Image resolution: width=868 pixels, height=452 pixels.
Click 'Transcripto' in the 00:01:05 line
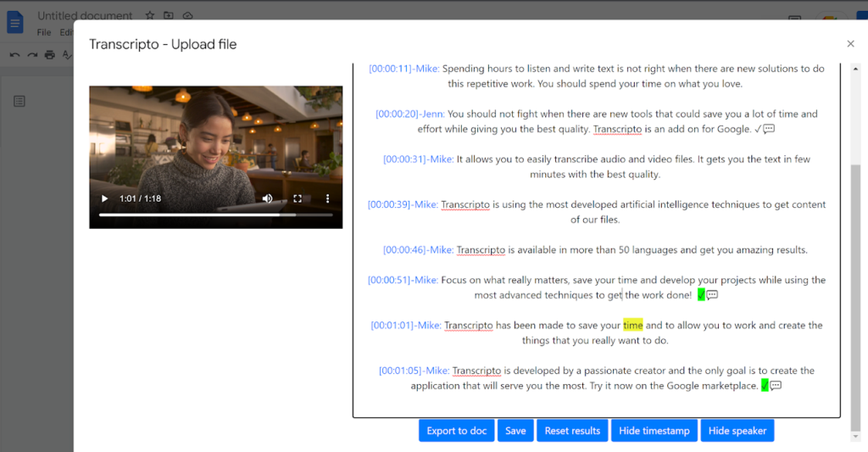click(476, 371)
